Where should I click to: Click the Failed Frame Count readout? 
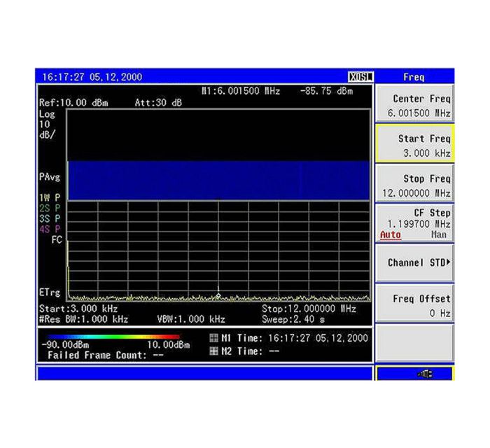tap(105, 355)
